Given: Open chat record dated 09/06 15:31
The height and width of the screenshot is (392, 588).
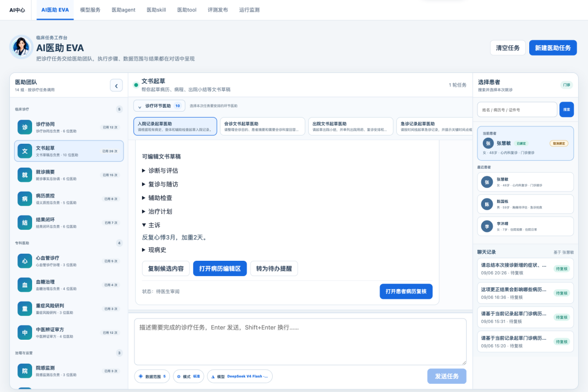Looking at the screenshot, I should [x=525, y=317].
